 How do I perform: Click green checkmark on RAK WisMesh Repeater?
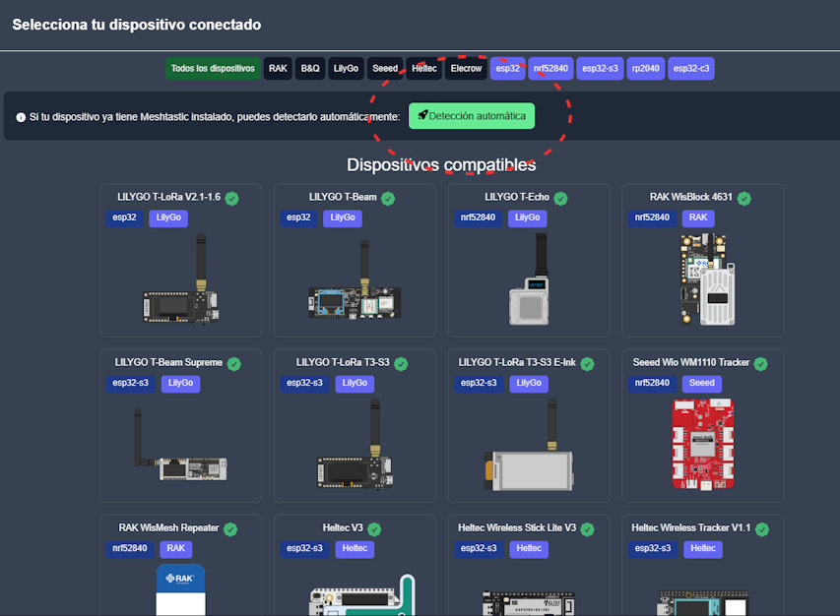point(230,529)
